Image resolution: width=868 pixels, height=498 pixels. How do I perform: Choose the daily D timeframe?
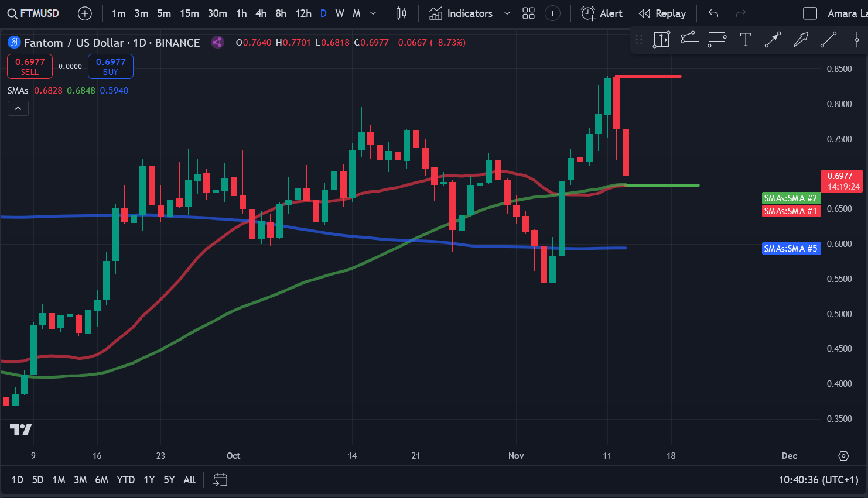pos(323,13)
